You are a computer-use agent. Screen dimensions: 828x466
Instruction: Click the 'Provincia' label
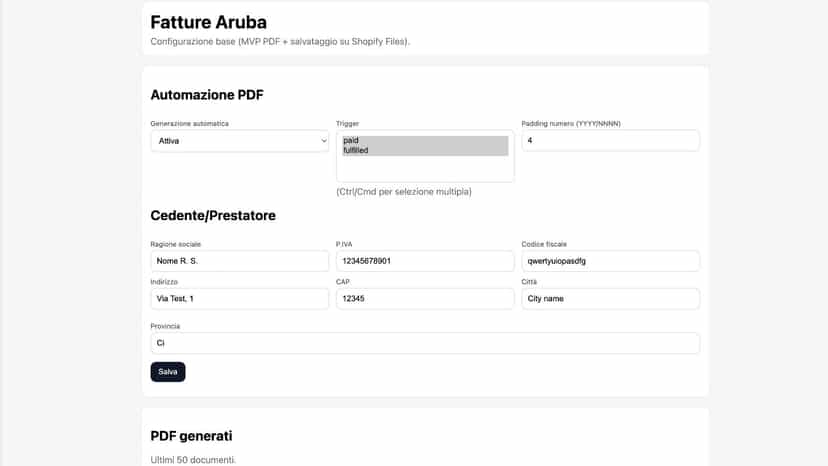[165, 326]
